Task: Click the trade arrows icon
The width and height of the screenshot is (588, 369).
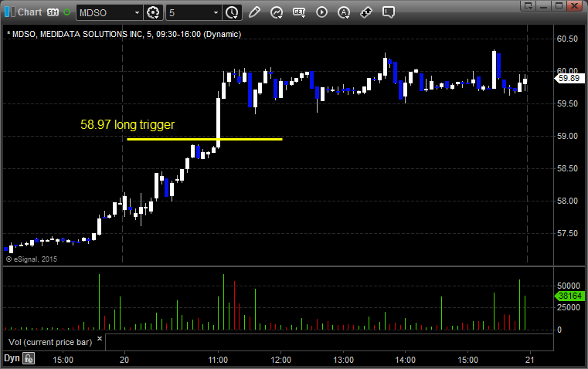Action: click(366, 12)
